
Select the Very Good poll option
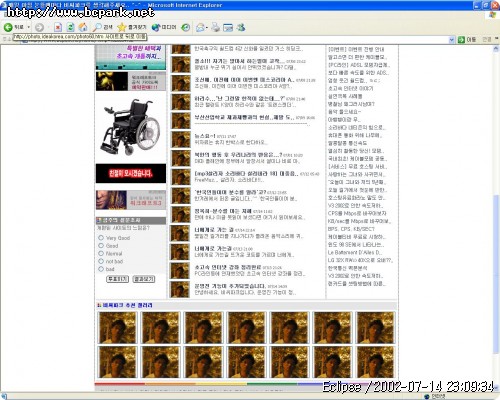pos(101,238)
